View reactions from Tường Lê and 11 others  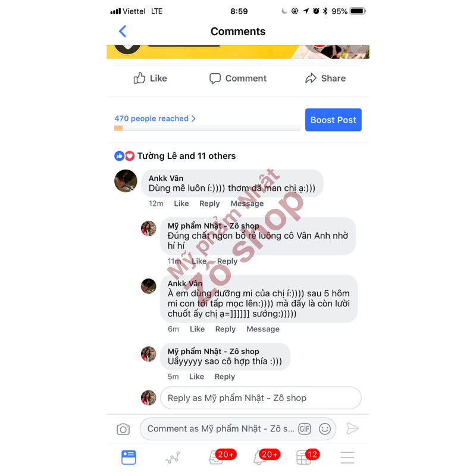click(x=175, y=156)
